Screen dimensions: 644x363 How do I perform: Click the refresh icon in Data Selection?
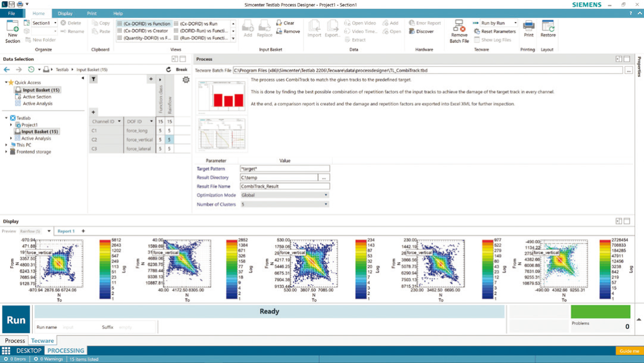[168, 69]
